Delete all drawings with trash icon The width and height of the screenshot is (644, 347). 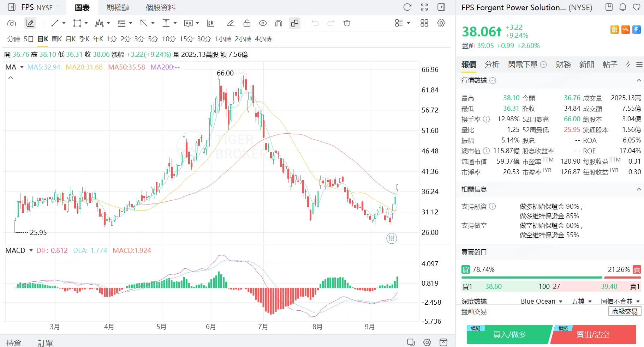click(347, 23)
